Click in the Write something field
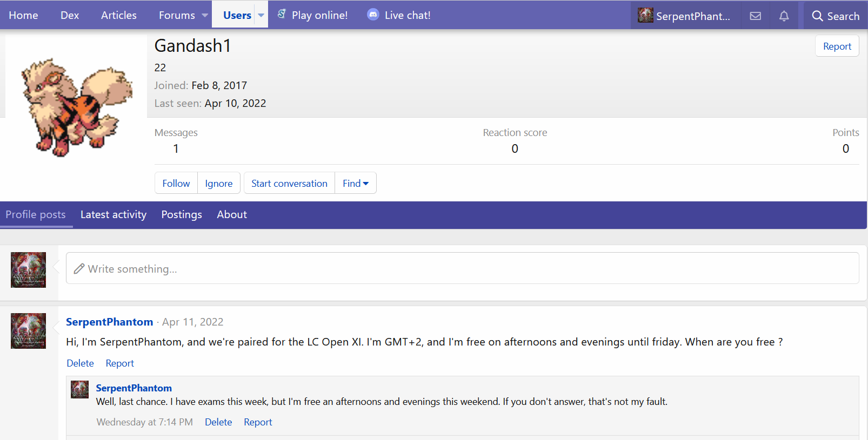 point(462,268)
